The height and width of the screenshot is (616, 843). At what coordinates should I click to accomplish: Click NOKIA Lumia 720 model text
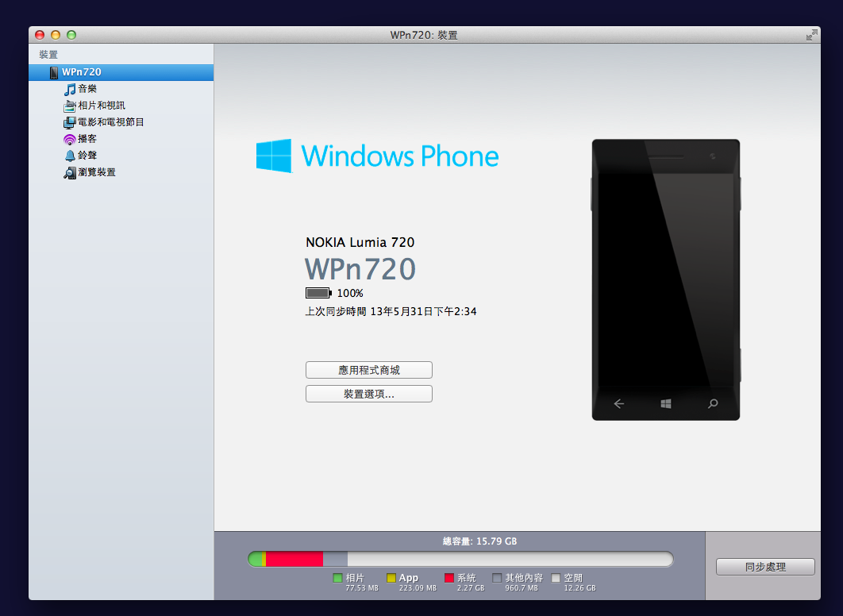click(360, 242)
